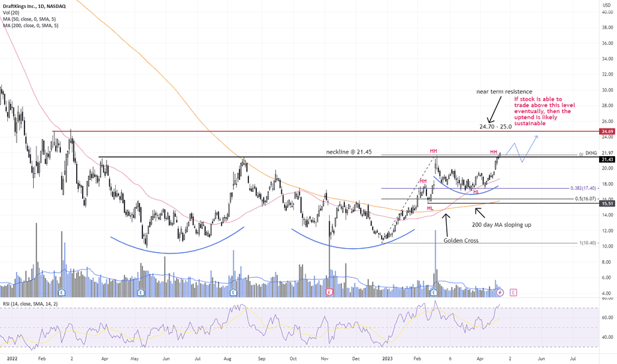The height and width of the screenshot is (364, 617).
Task: Select the '24.70 - 25.0' annotation text
Action: point(495,126)
